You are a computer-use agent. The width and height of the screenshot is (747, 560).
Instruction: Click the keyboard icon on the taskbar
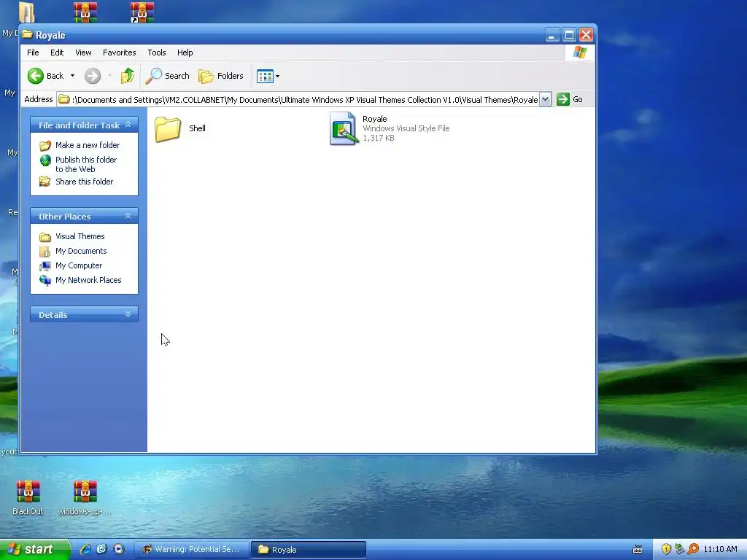tap(637, 550)
